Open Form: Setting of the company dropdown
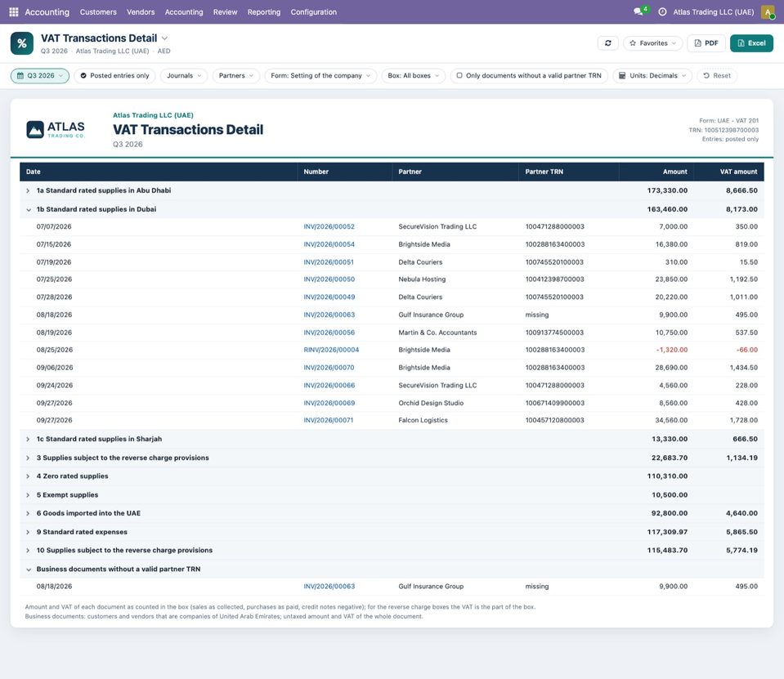Image resolution: width=784 pixels, height=679 pixels. point(320,75)
